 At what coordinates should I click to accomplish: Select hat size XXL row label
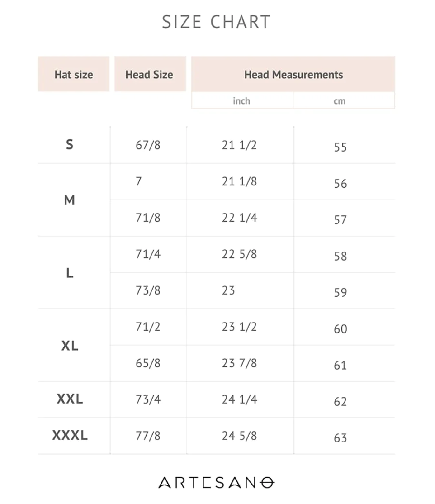tap(70, 399)
